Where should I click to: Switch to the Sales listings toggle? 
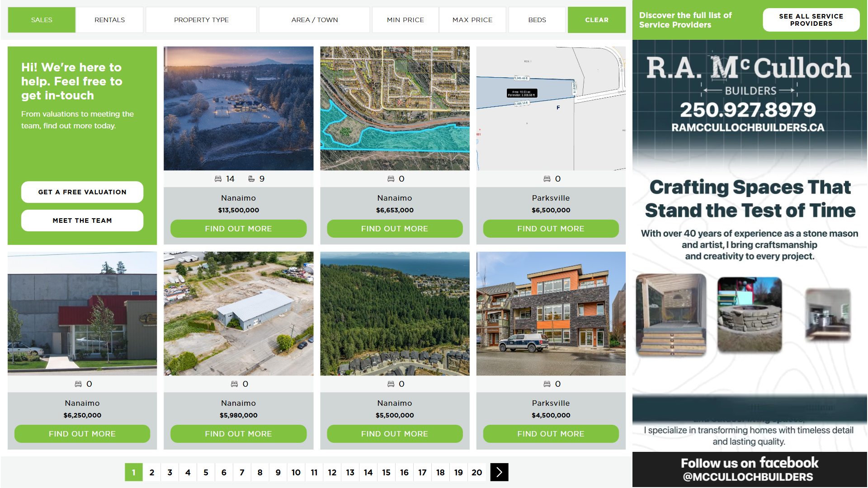pyautogui.click(x=42, y=20)
